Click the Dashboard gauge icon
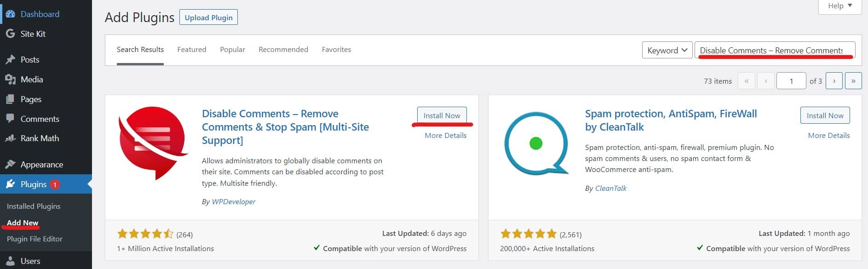This screenshot has height=269, width=868. [10, 14]
